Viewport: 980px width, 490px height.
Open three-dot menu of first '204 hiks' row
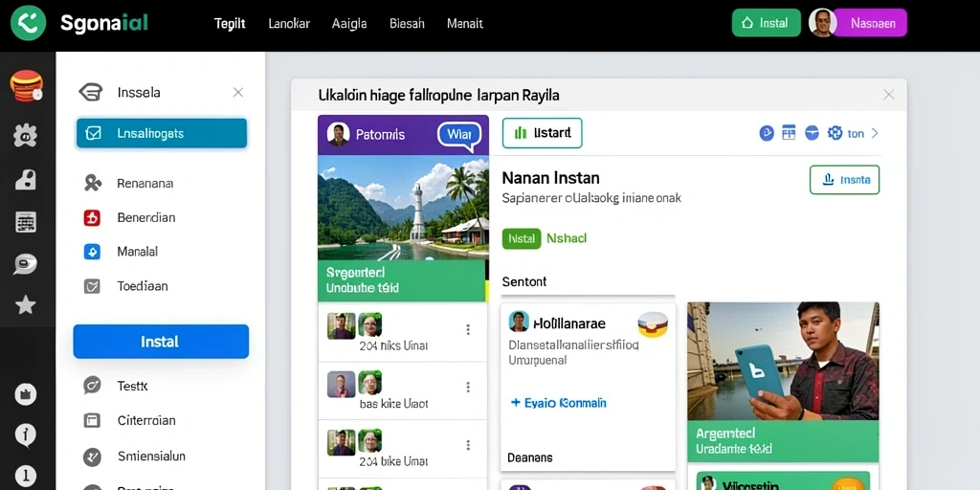coord(467,330)
